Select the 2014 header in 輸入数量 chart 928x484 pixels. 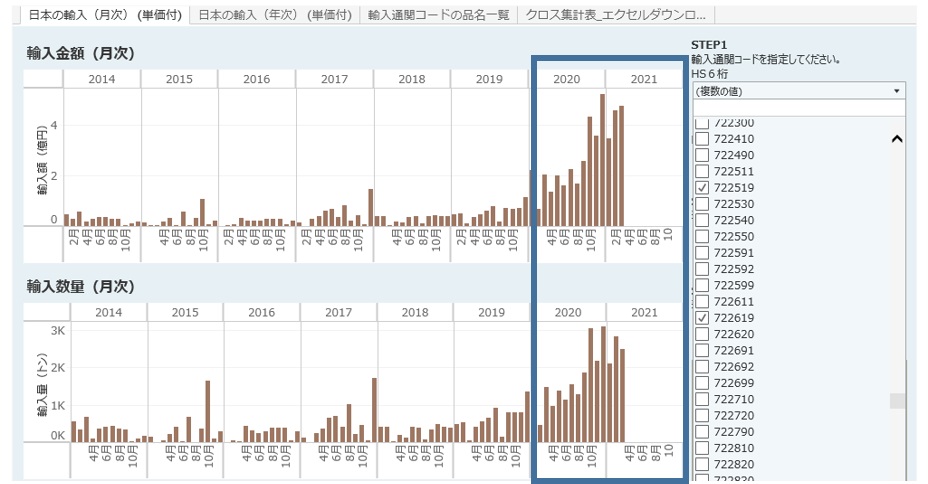point(109,312)
